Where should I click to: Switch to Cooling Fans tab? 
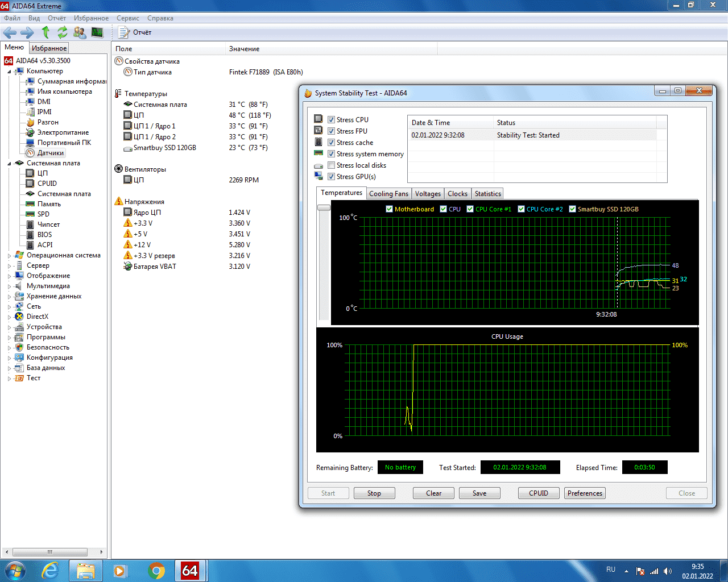click(x=388, y=194)
